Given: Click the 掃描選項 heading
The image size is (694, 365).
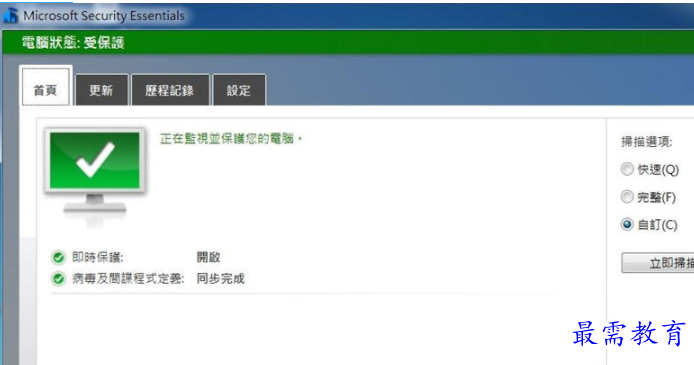Looking at the screenshot, I should coord(647,142).
